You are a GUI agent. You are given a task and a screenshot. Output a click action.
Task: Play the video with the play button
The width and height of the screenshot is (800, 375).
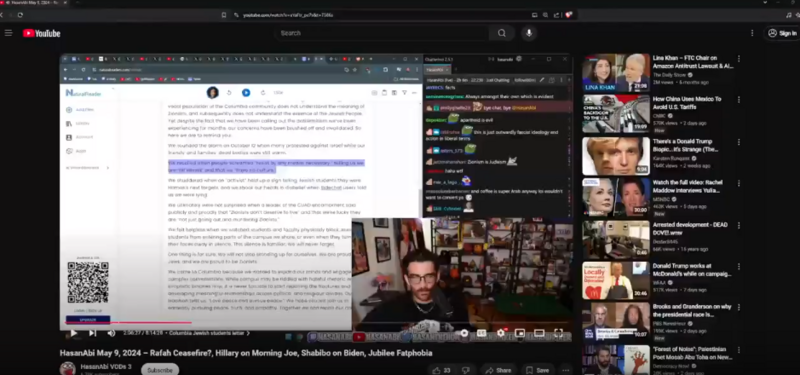pyautogui.click(x=73, y=333)
